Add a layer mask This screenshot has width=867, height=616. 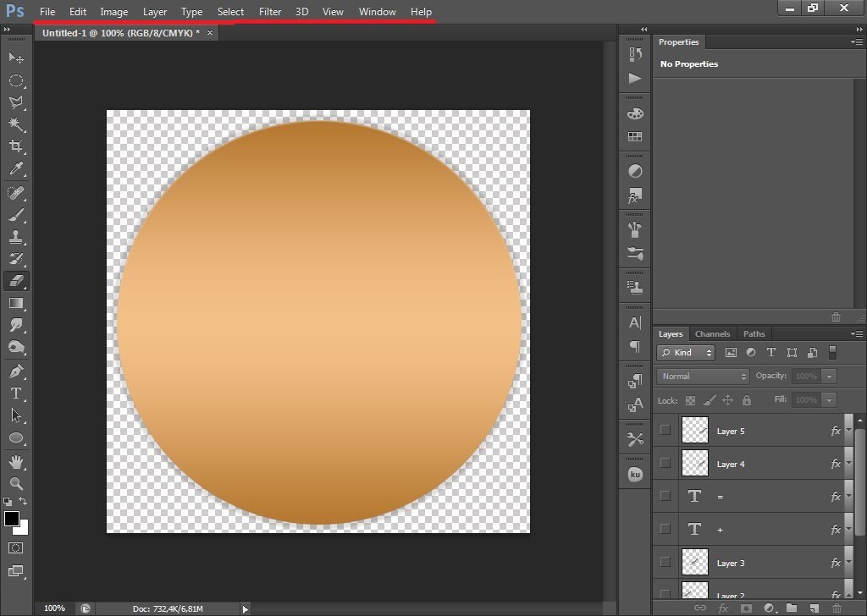point(746,608)
